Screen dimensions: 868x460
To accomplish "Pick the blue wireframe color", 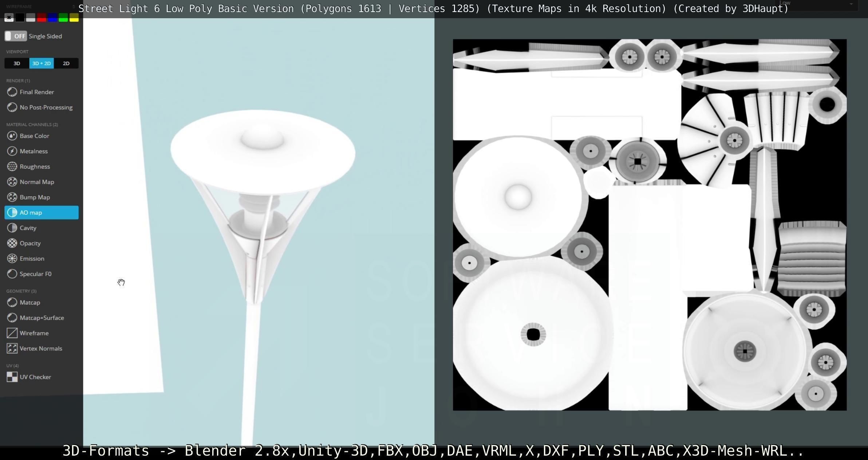I will pyautogui.click(x=52, y=17).
